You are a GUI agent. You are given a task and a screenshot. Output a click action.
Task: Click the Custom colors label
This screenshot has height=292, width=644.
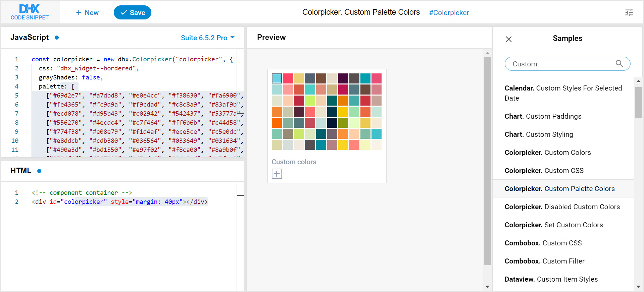pyautogui.click(x=294, y=162)
